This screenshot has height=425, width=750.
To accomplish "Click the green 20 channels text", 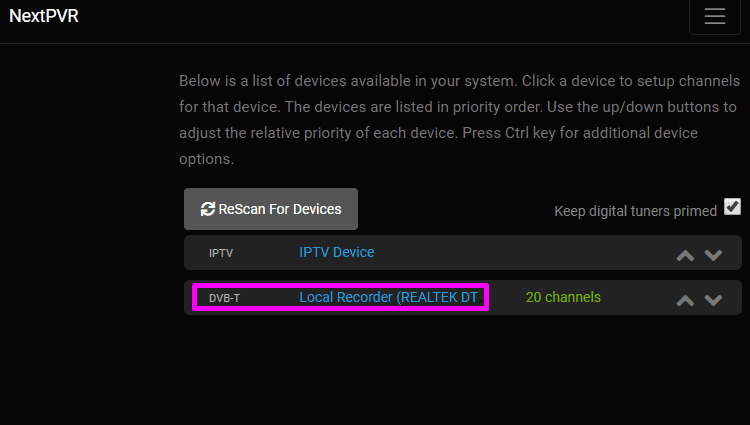I will click(563, 297).
